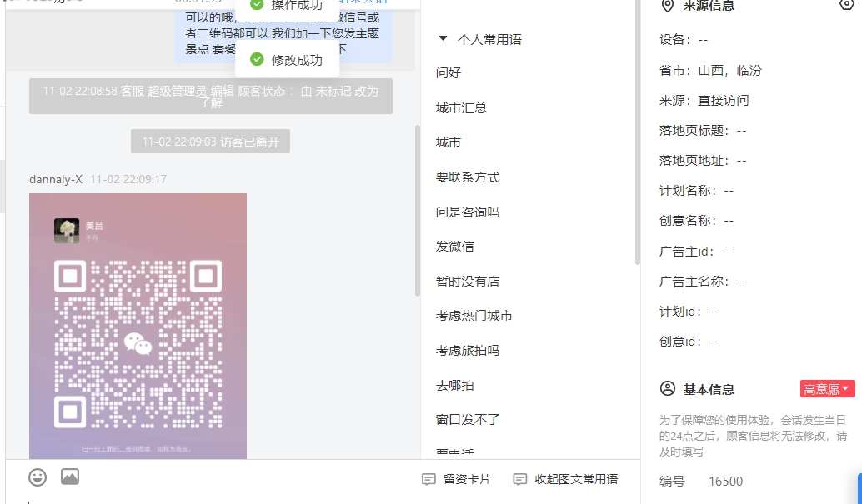Click the 广告主名称 field row
This screenshot has height=504, width=862.
(703, 282)
